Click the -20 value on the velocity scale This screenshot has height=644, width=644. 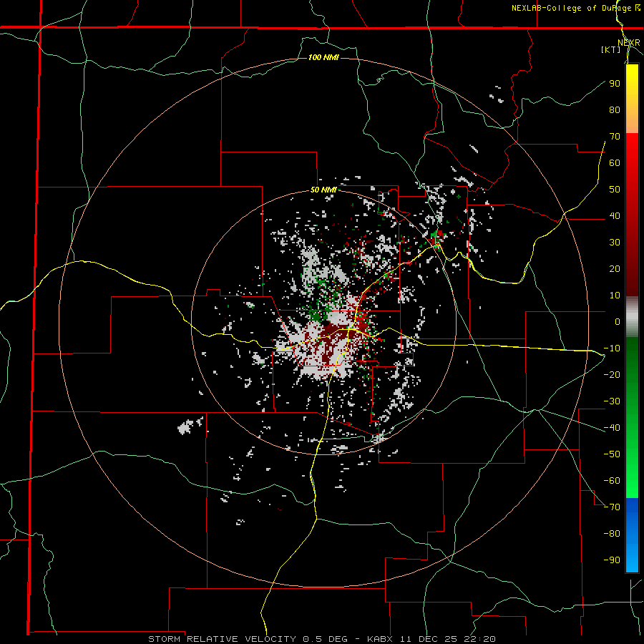pyautogui.click(x=612, y=374)
